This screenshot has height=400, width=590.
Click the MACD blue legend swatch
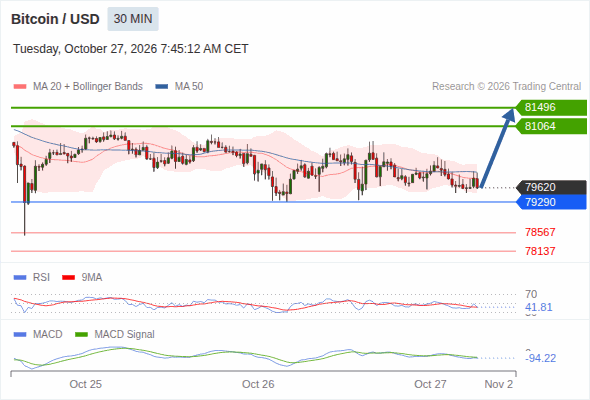tap(20, 335)
